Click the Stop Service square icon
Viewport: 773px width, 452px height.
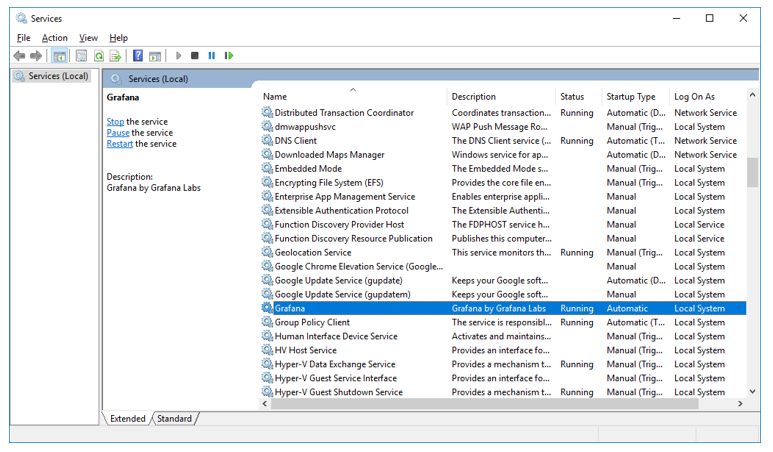point(195,56)
